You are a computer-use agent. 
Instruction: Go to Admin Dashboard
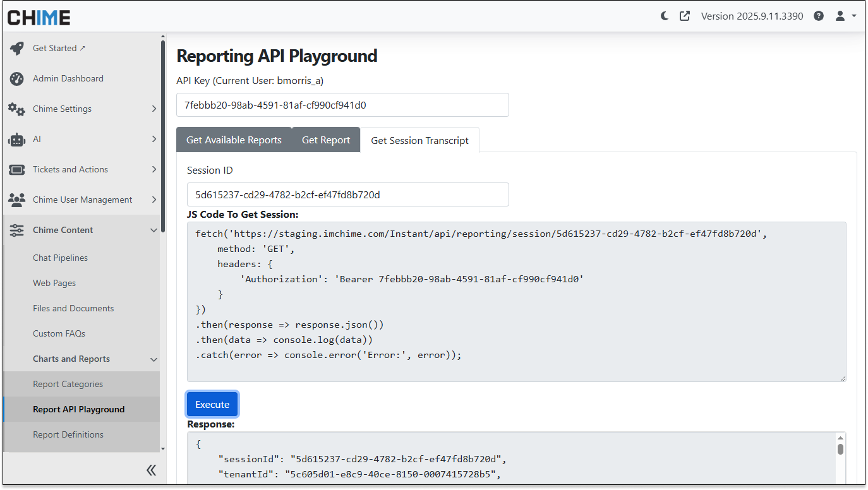(x=68, y=78)
